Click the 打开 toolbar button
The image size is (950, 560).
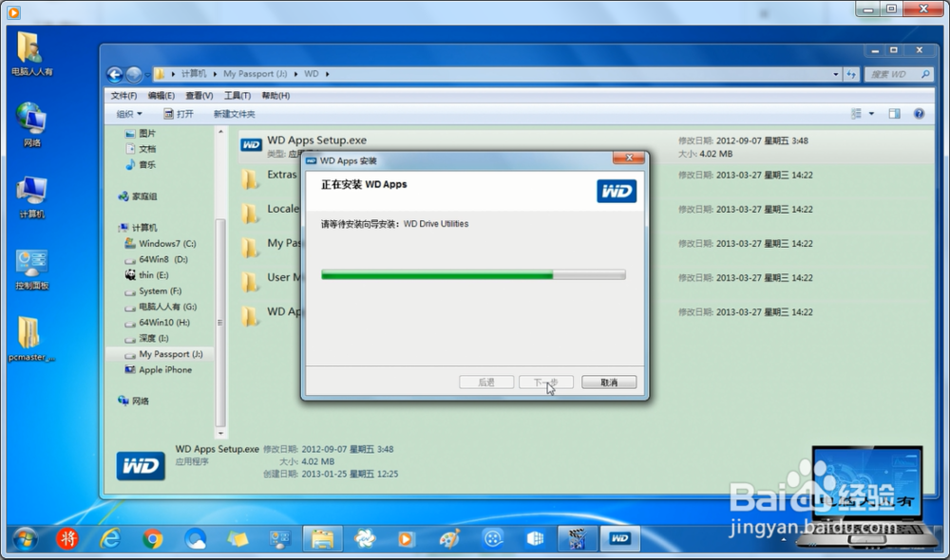(179, 114)
